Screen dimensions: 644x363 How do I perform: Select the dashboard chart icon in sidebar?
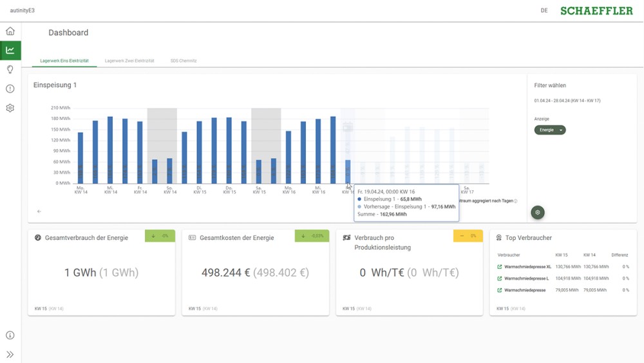point(10,50)
